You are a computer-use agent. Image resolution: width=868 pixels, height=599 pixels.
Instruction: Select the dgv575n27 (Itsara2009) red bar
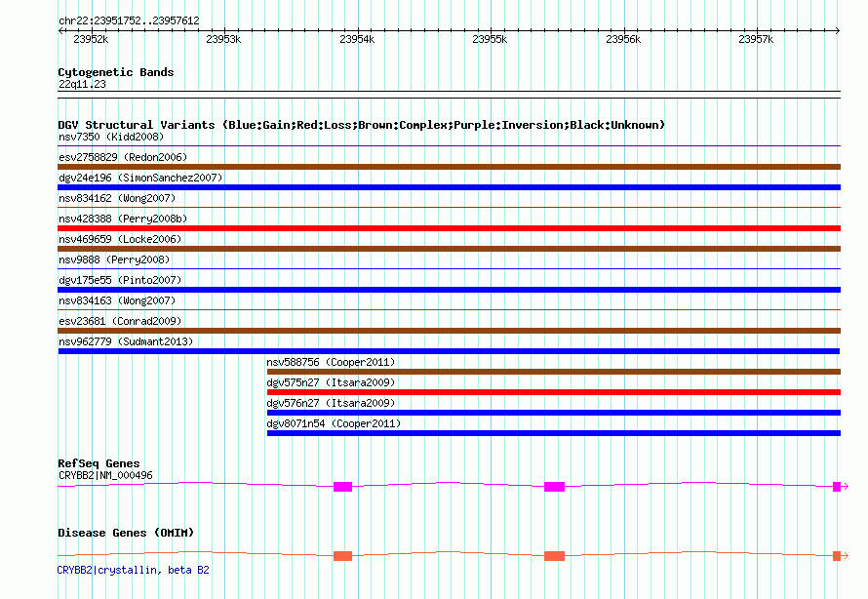(554, 392)
